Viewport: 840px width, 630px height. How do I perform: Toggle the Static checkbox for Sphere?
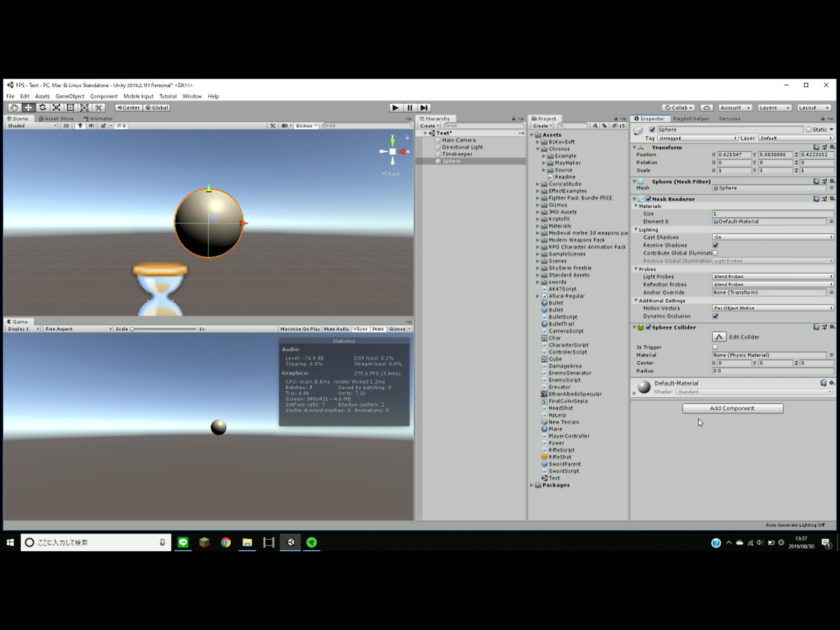tap(808, 130)
